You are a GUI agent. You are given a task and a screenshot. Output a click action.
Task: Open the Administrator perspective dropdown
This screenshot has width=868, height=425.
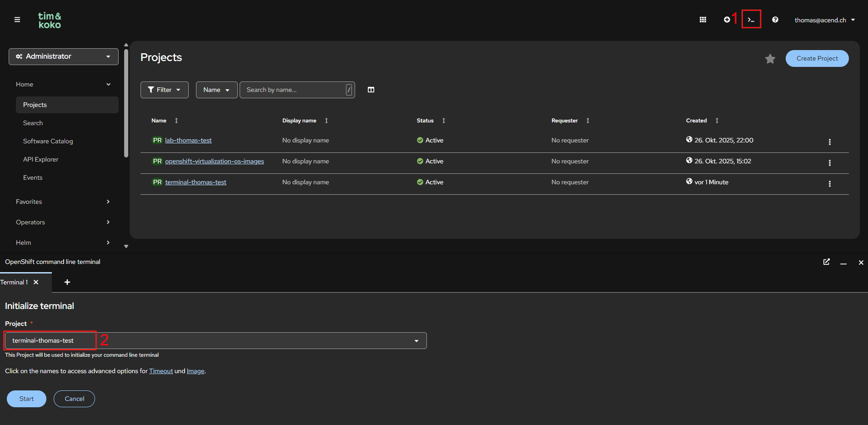(63, 56)
